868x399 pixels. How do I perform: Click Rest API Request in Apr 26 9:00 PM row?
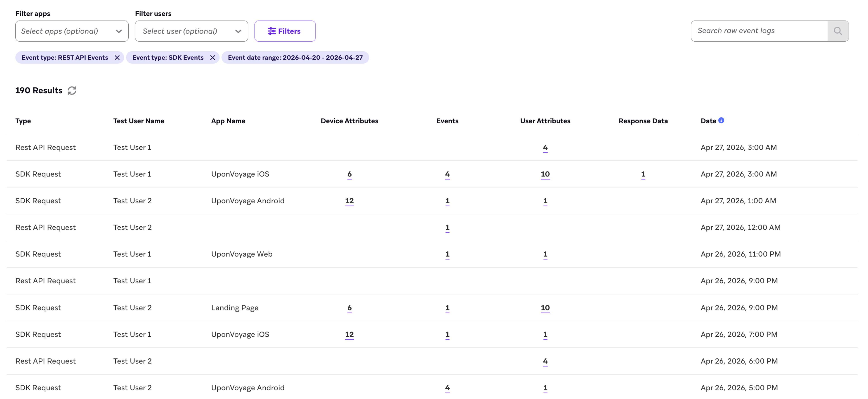pos(45,280)
